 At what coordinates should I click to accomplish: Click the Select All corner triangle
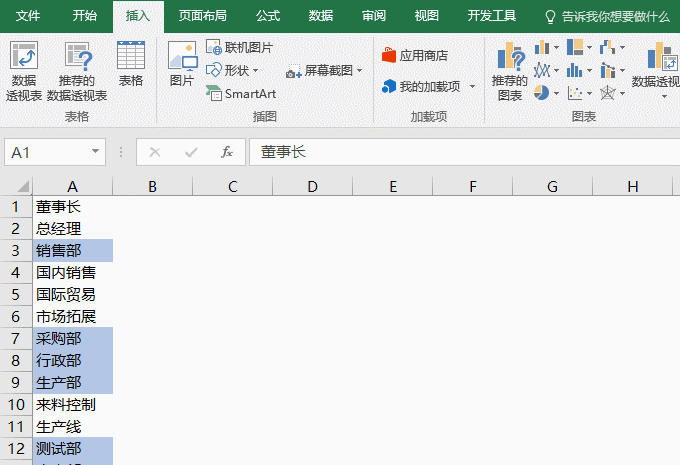(23, 186)
